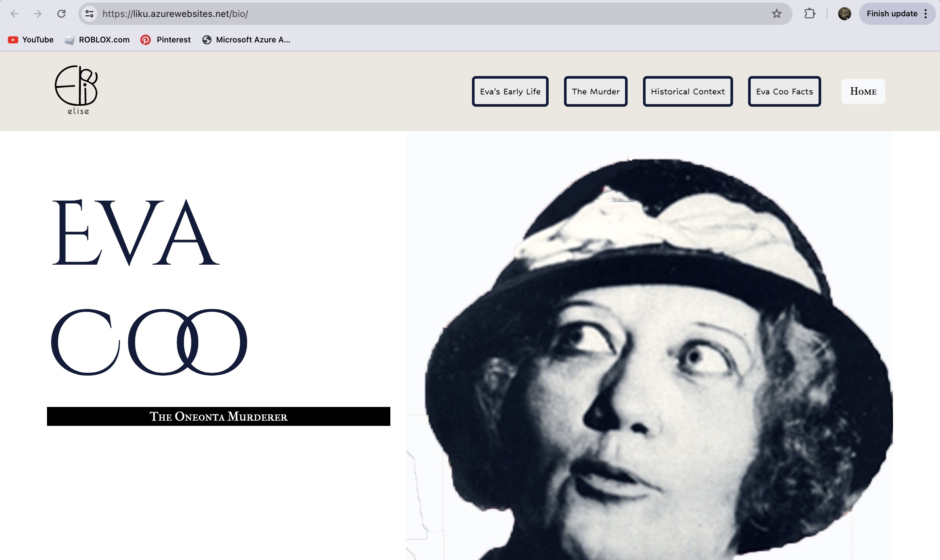The height and width of the screenshot is (560, 940).
Task: Select the Historical Context nav button
Action: (688, 91)
